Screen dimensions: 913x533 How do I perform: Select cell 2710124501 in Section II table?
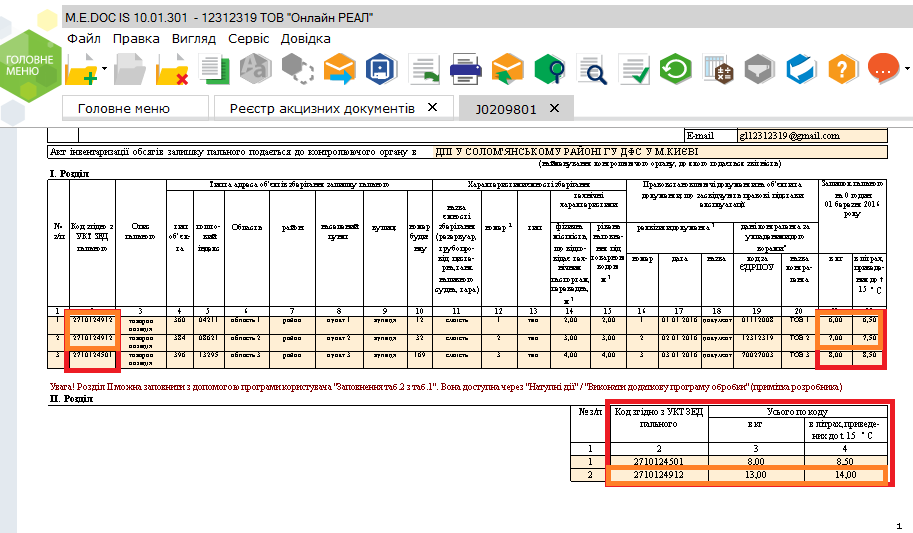(x=658, y=459)
